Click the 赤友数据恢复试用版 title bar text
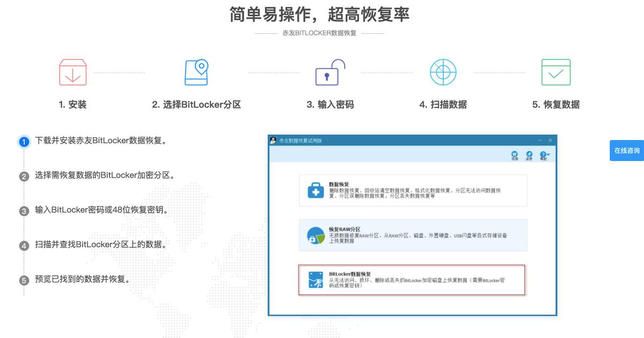644x338 pixels. coord(301,139)
